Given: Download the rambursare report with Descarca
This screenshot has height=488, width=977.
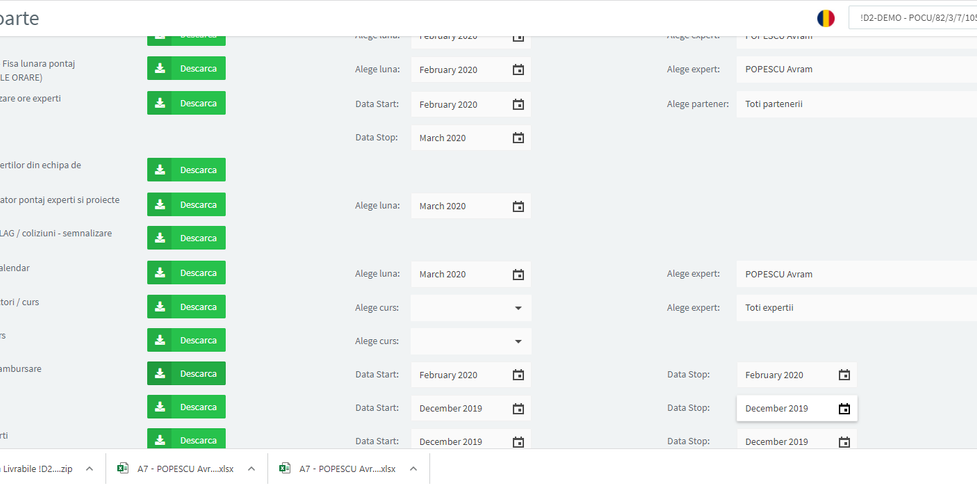Looking at the screenshot, I should [186, 373].
